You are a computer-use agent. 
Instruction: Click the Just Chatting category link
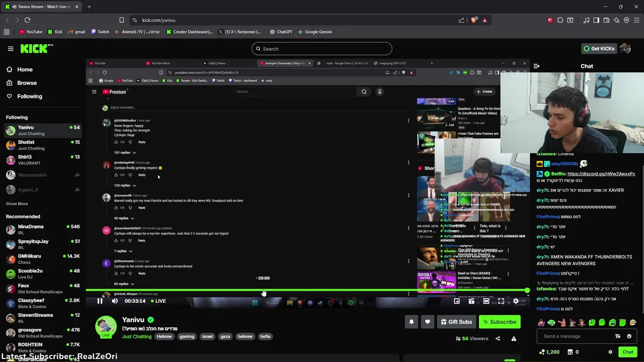click(136, 336)
